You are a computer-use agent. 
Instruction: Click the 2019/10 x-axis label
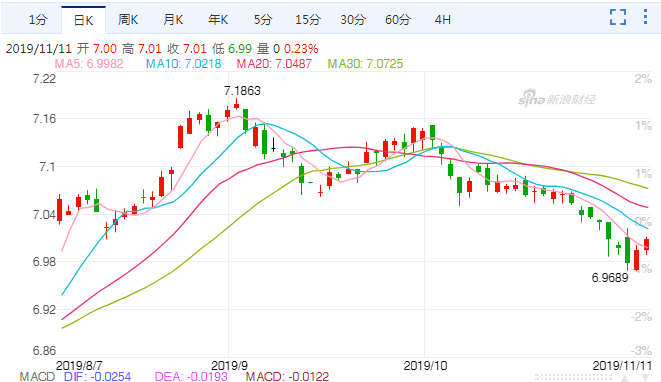pyautogui.click(x=425, y=365)
